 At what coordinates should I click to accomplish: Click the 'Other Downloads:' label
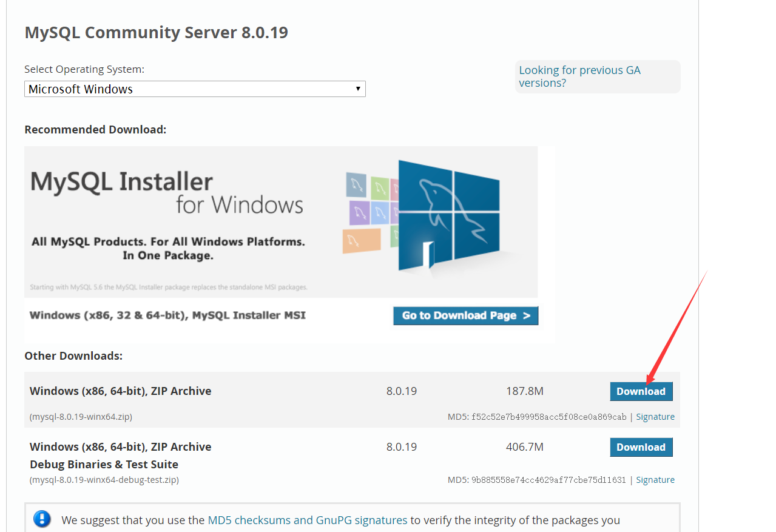point(73,356)
